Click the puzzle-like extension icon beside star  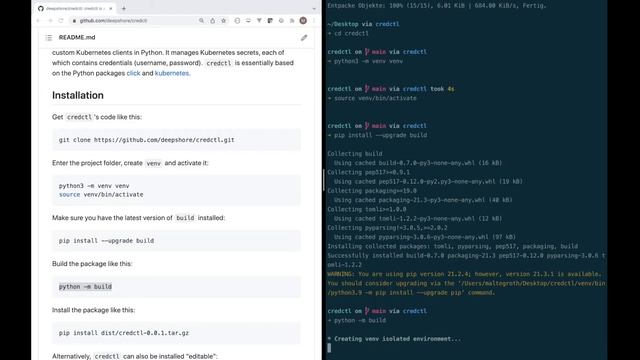[x=237, y=20]
